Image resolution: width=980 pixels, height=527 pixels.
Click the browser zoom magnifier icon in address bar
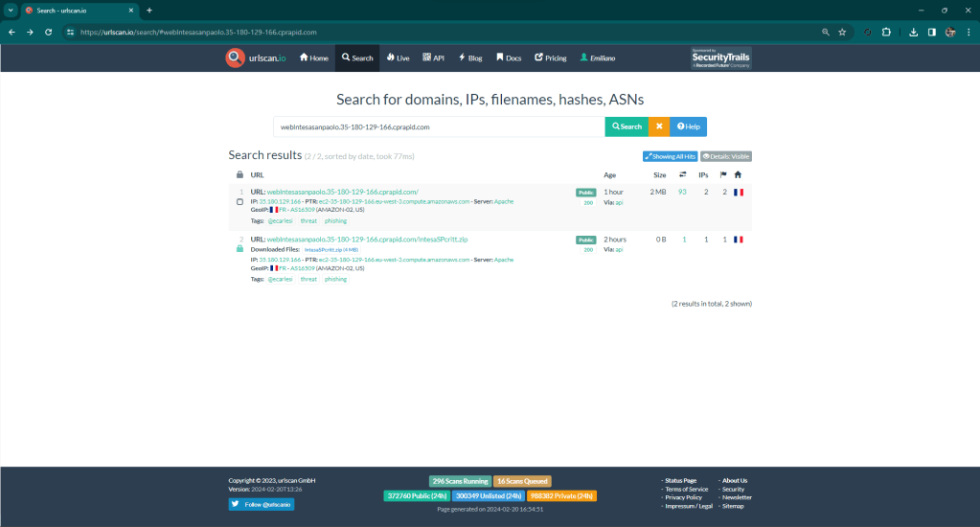point(825,32)
